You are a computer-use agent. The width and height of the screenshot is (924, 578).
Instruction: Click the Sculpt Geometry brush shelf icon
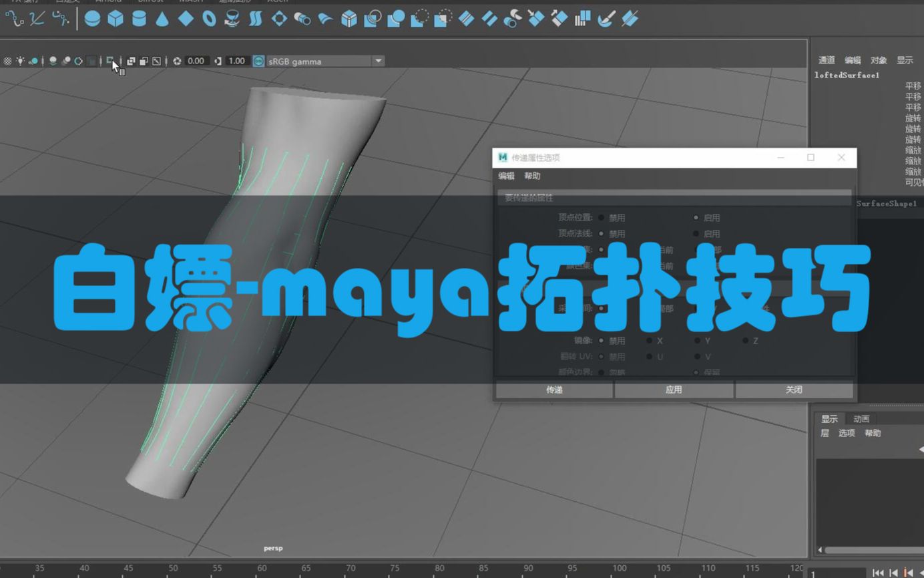(606, 19)
